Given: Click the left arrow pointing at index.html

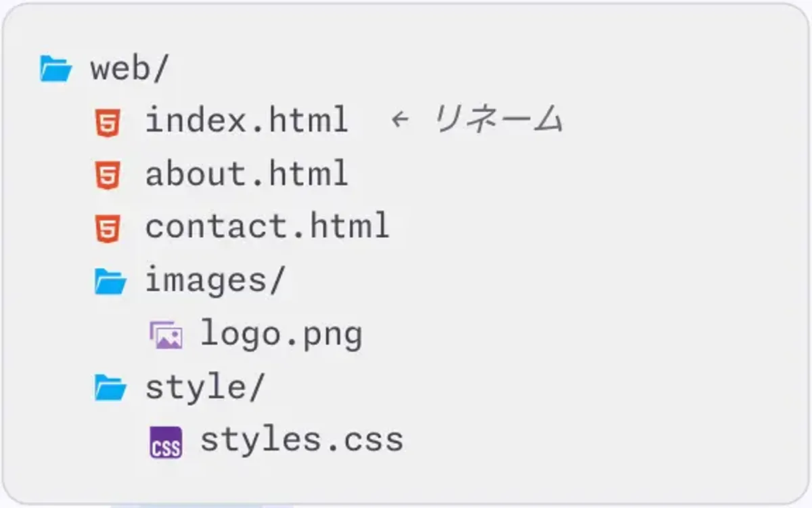Looking at the screenshot, I should pos(400,121).
